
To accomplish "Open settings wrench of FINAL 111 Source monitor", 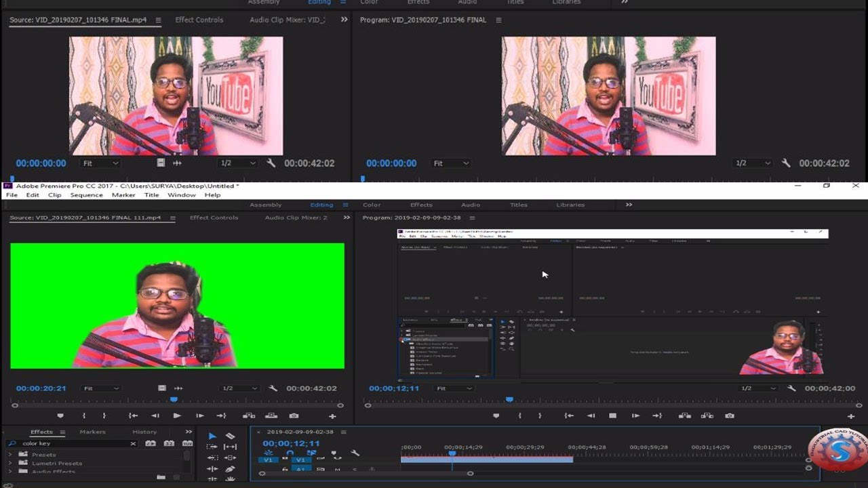I will pos(273,388).
